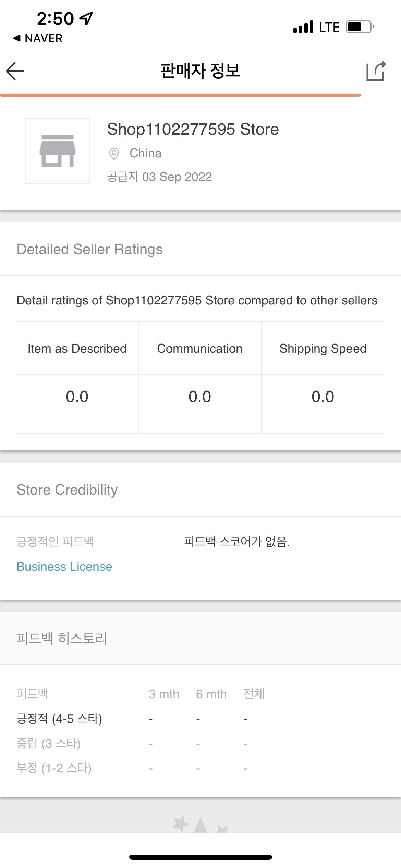Tap the stars graphic at page bottom
This screenshot has width=401, height=868.
pos(200,824)
